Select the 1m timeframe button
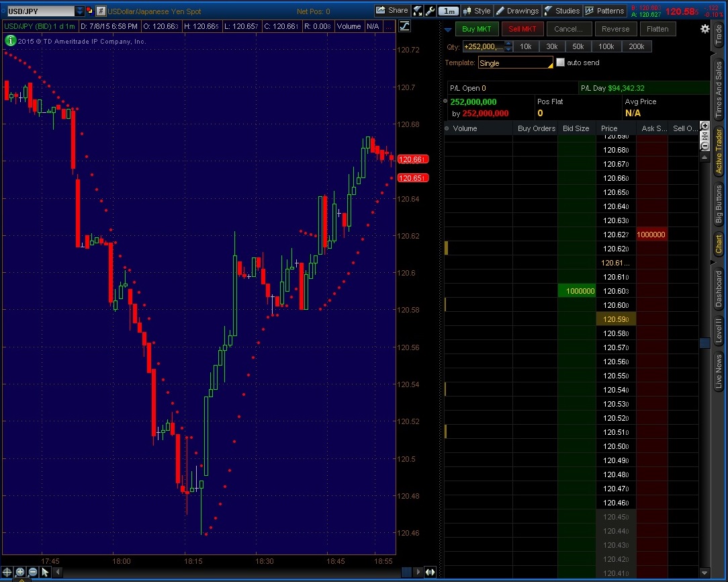 pyautogui.click(x=449, y=11)
